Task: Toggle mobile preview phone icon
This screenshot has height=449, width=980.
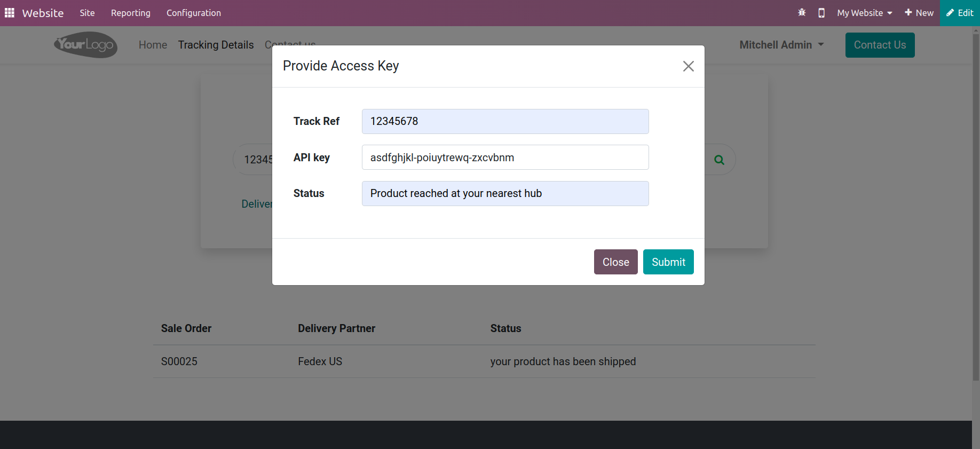Action: click(x=821, y=13)
